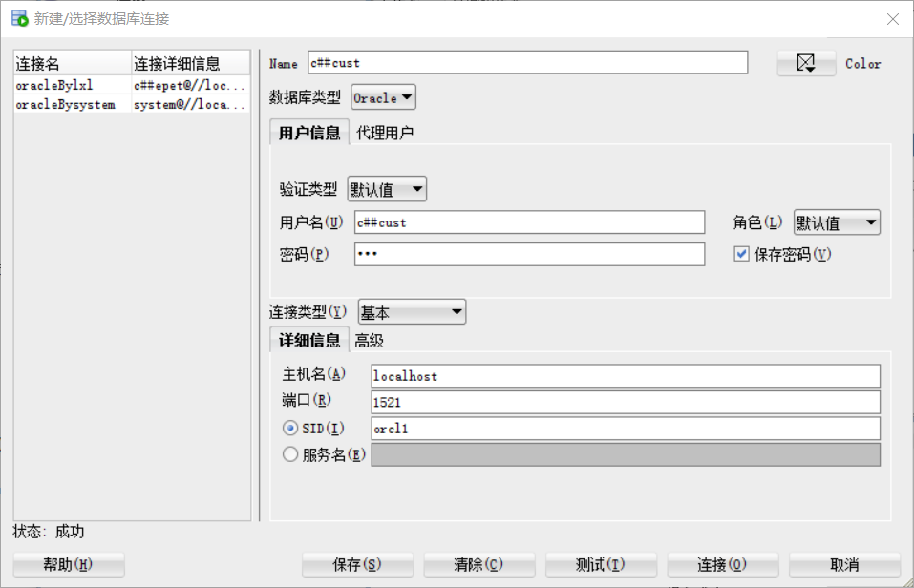Select the oracleBylxl connection row
The width and height of the screenshot is (914, 588).
pyautogui.click(x=133, y=85)
